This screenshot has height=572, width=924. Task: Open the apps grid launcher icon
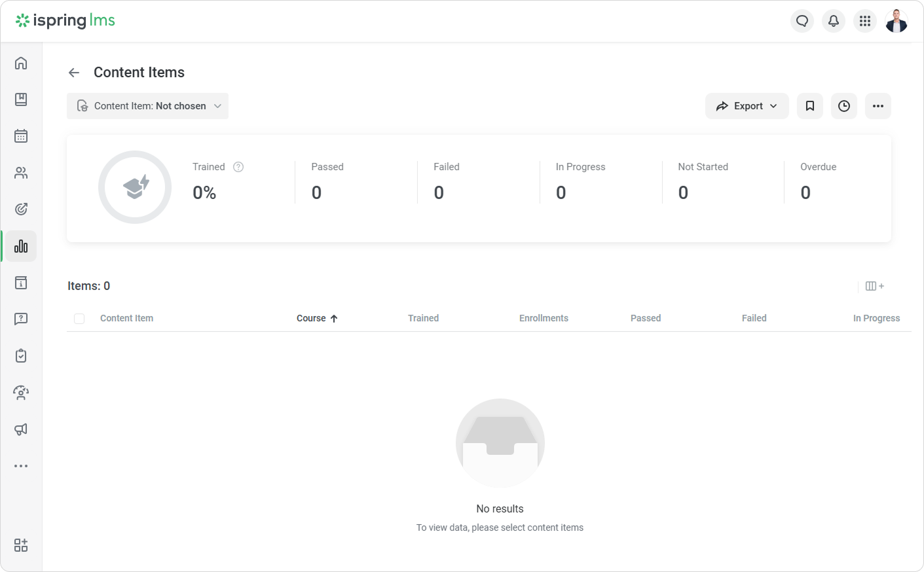pos(865,21)
